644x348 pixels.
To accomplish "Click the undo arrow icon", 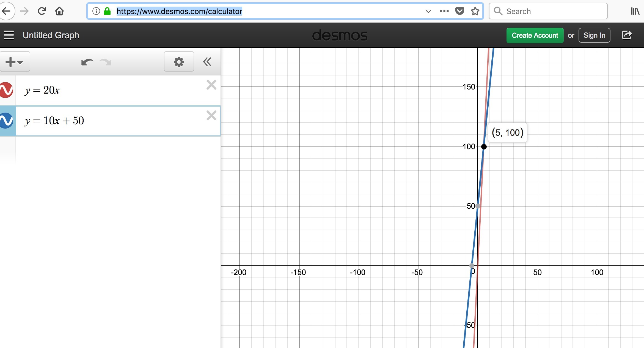I will (x=87, y=62).
